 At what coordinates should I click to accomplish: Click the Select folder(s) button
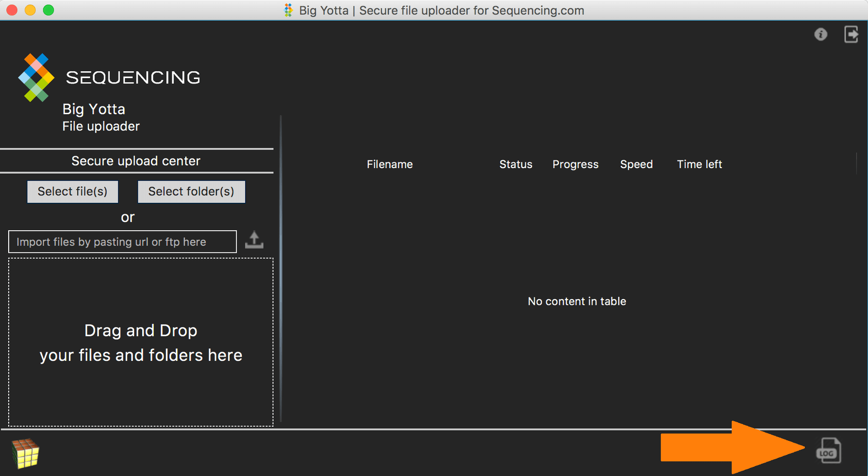(x=191, y=192)
